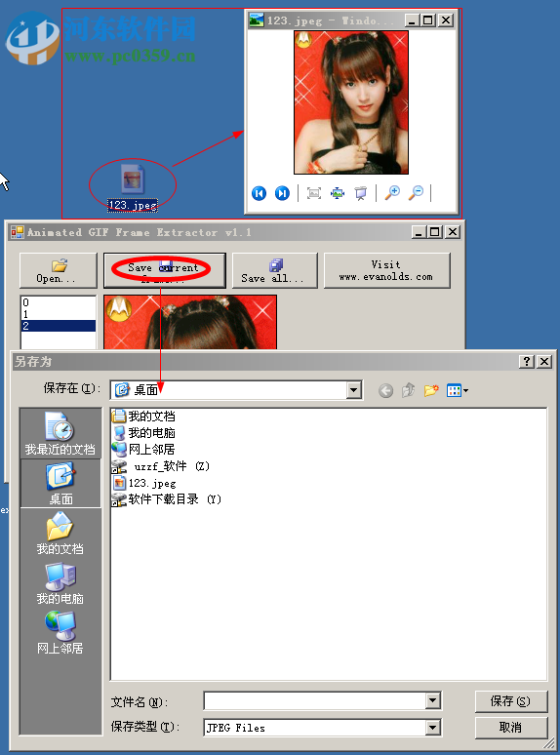Zoom in on viewer image
Viewport: 560px width, 755px height.
(x=392, y=193)
